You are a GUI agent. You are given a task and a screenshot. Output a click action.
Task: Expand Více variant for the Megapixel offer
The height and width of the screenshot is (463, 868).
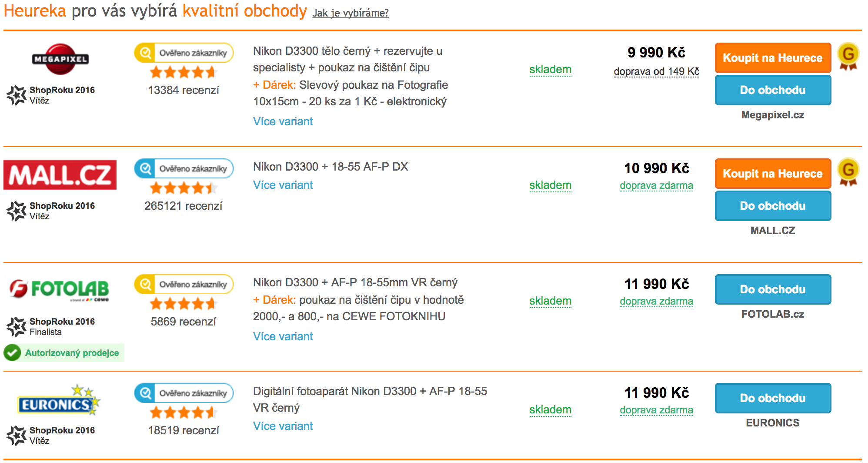283,121
